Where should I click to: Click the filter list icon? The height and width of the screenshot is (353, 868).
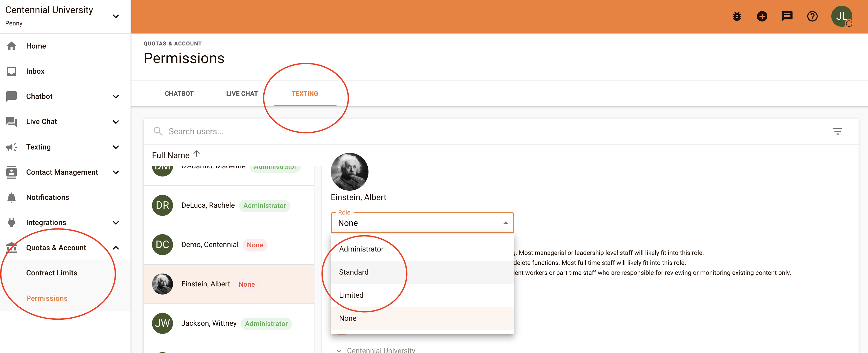(837, 131)
